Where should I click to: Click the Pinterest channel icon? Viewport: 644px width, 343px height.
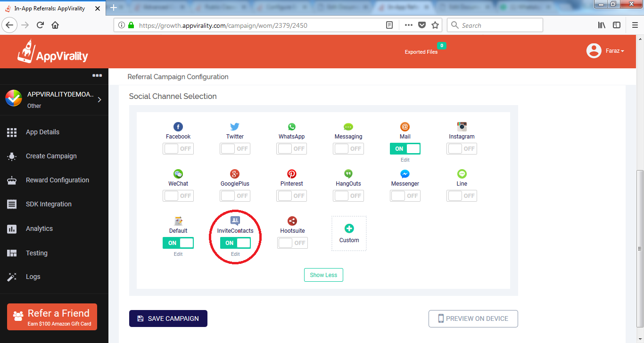pyautogui.click(x=292, y=174)
